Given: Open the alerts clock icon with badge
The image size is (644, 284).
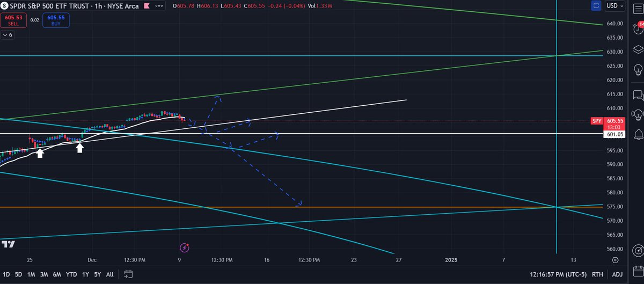Looking at the screenshot, I should tap(638, 27).
